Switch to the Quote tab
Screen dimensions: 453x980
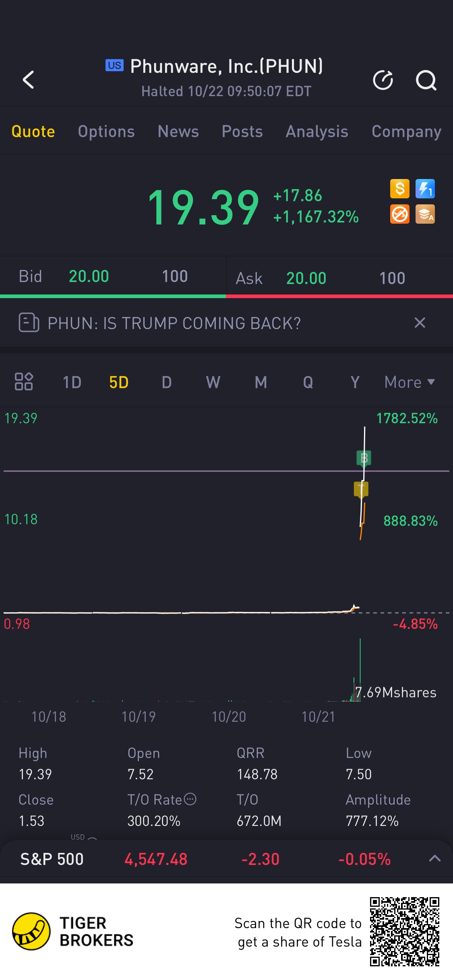(33, 132)
